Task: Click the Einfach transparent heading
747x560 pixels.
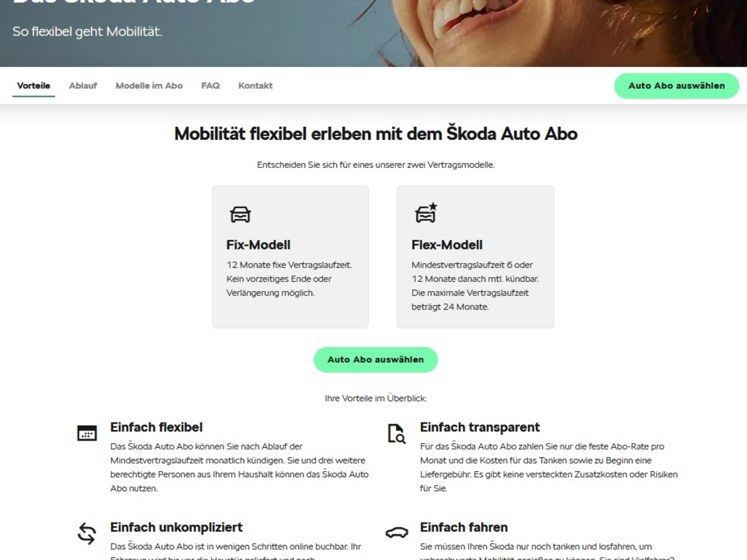Action: pos(480,427)
